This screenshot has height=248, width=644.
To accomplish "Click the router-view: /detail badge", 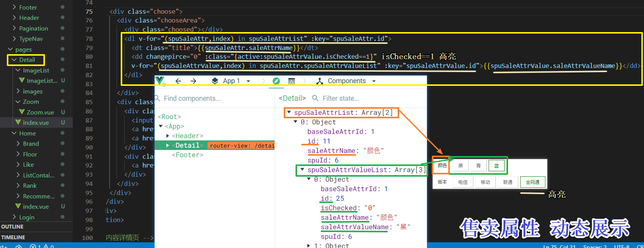I will [x=241, y=145].
